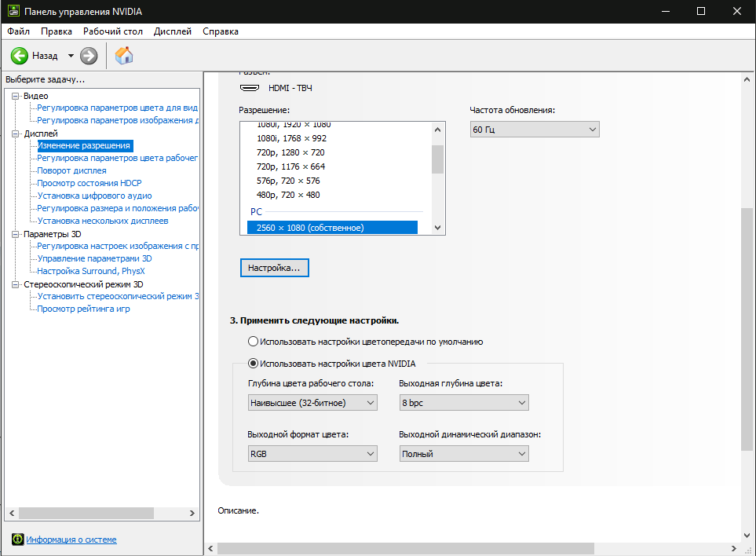Click main panel horizontal scroll left arrow
The height and width of the screenshot is (556, 756).
pyautogui.click(x=210, y=549)
